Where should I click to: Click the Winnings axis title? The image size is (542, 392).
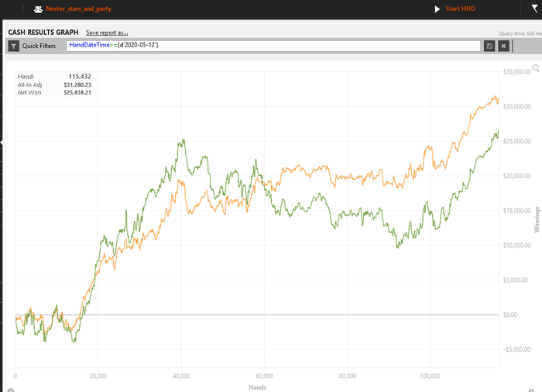pyautogui.click(x=537, y=220)
